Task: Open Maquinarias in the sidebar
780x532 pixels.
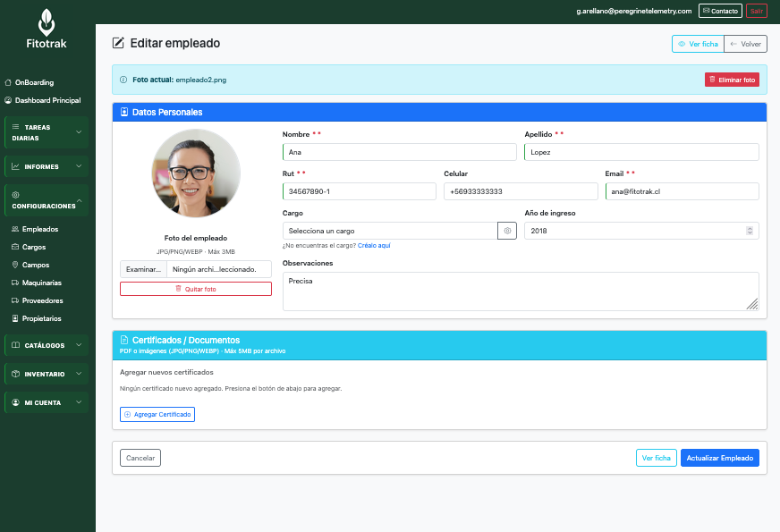Action: tap(40, 283)
